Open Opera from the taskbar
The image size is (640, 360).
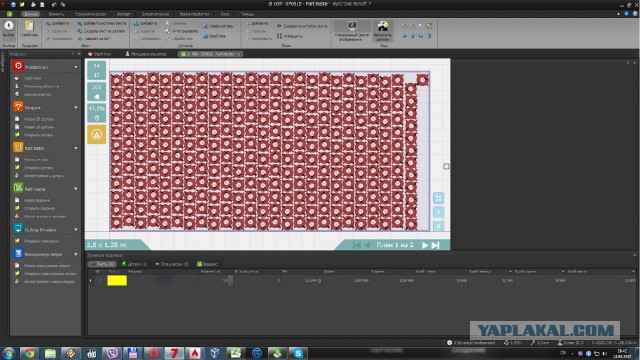[x=153, y=353]
